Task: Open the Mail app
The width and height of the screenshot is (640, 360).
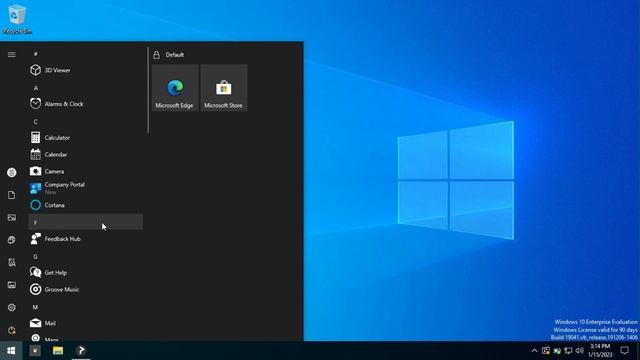Action: 86,323
